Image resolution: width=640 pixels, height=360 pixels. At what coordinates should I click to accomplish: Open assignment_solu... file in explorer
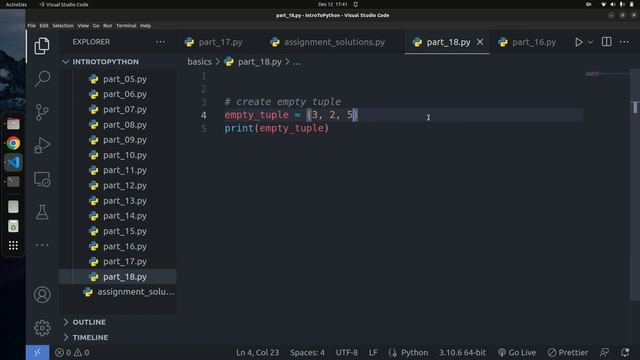[x=118, y=292]
